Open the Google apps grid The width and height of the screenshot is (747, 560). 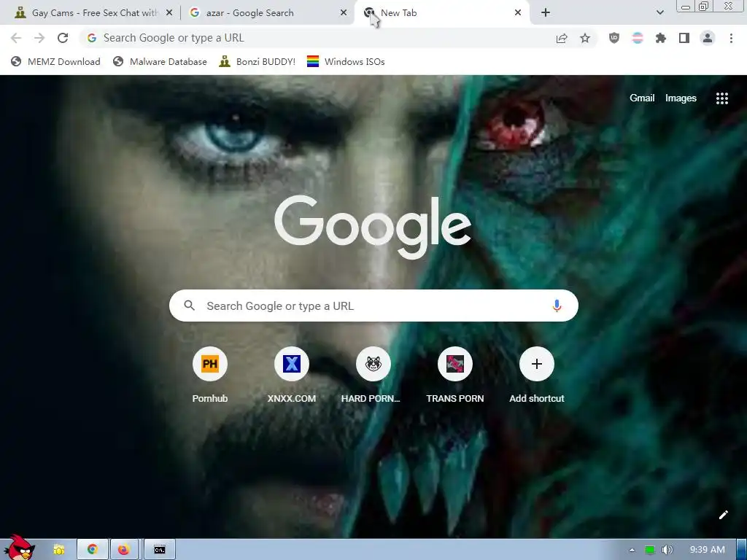pyautogui.click(x=721, y=98)
